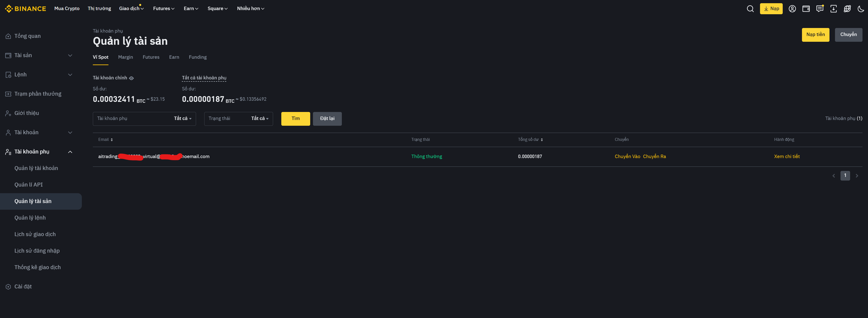Open the chat messages icon
Image resolution: width=868 pixels, height=318 pixels.
click(820, 9)
